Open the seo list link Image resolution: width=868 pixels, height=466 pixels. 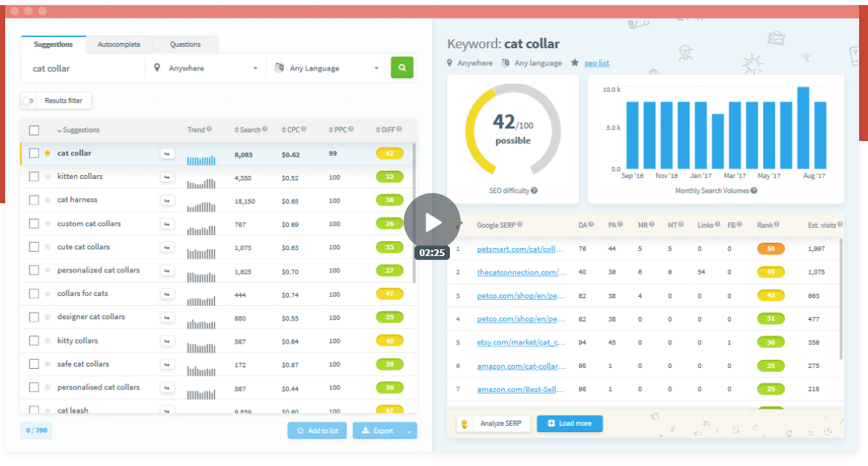click(x=597, y=63)
